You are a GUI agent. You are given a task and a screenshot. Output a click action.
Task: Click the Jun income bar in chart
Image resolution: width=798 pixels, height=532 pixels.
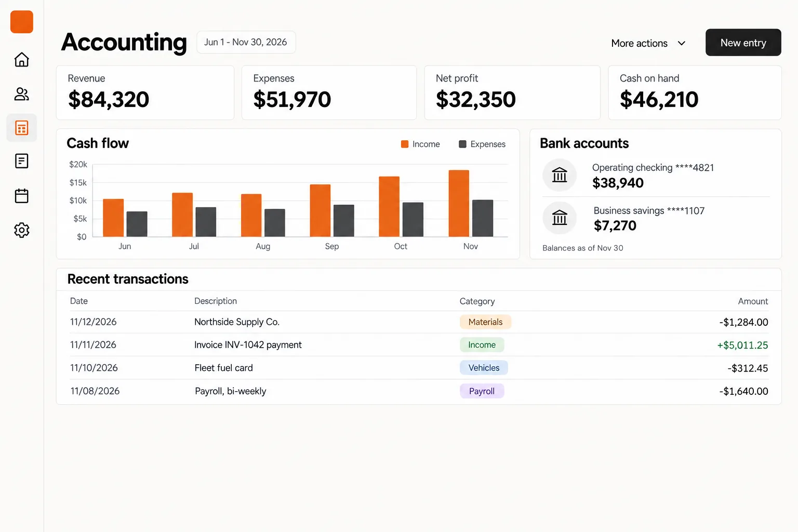click(x=113, y=218)
